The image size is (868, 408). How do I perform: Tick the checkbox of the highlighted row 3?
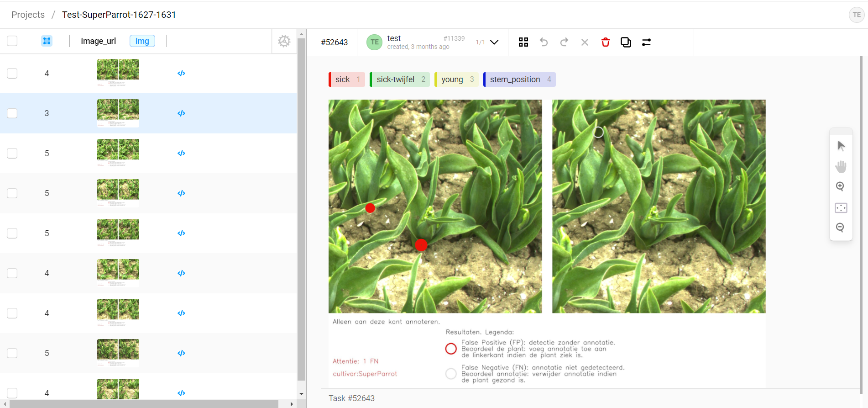point(12,113)
